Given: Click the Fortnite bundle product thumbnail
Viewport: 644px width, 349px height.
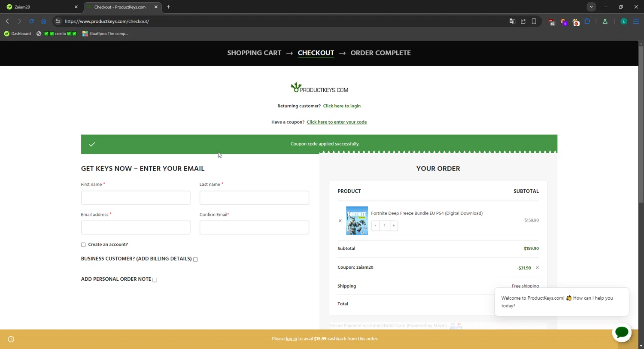Looking at the screenshot, I should [357, 221].
